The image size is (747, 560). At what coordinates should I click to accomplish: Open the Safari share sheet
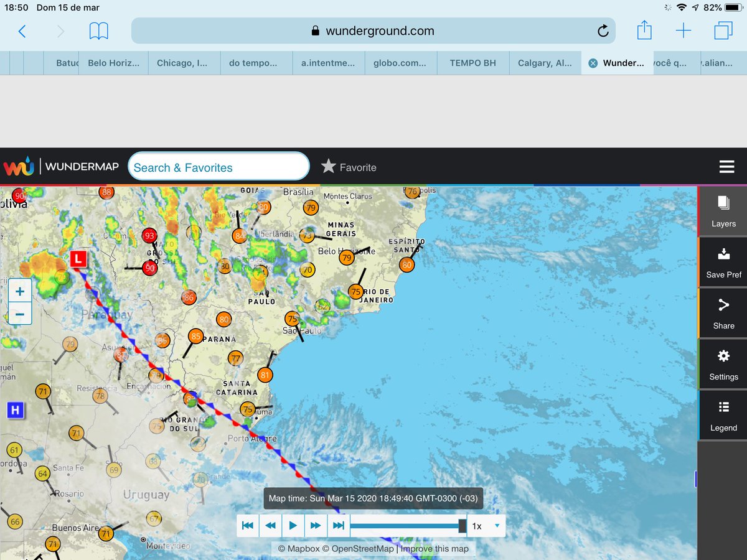click(x=644, y=30)
